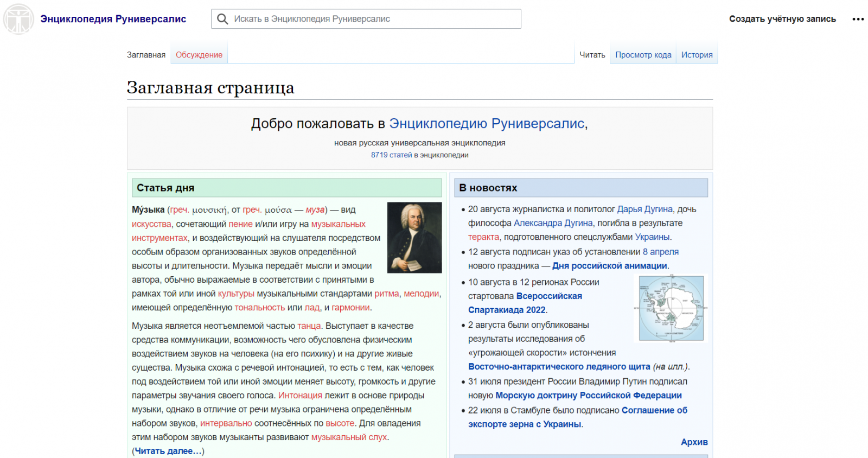Select the Читать tab
Viewport: 868px width, 458px height.
[592, 55]
